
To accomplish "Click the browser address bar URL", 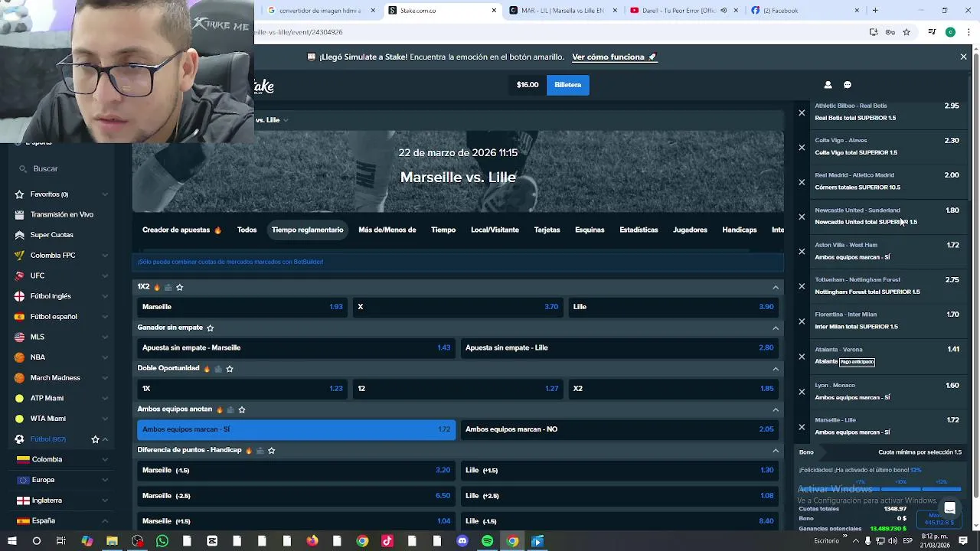I will tap(299, 32).
